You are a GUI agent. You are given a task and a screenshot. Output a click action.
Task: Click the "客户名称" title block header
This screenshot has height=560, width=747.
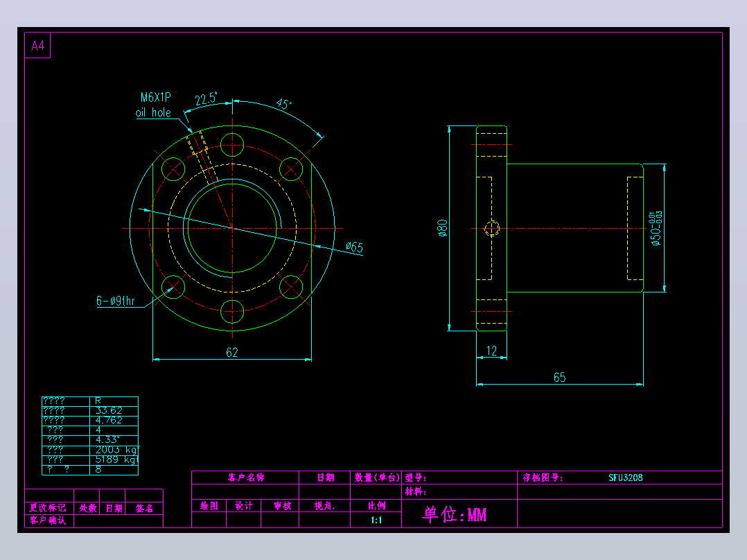246,478
